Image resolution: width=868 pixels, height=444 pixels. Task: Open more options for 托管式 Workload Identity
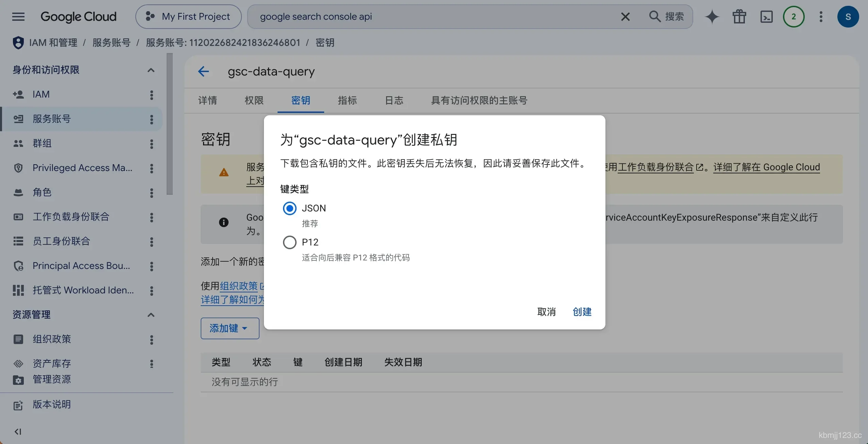click(x=152, y=291)
